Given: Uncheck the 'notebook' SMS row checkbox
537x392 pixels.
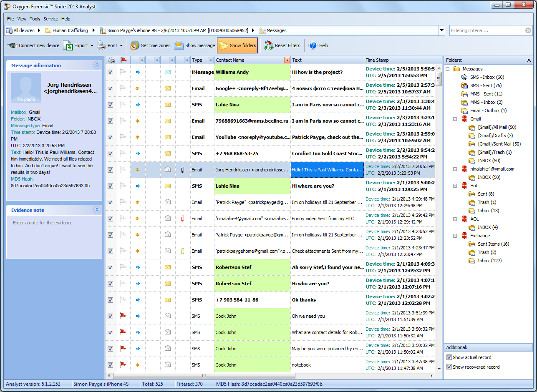Looking at the screenshot, I should [x=111, y=365].
